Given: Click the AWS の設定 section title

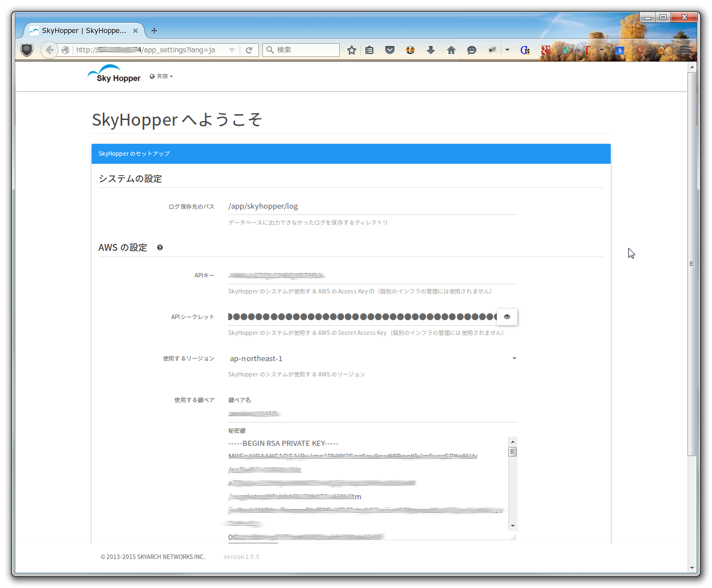Looking at the screenshot, I should coord(123,247).
